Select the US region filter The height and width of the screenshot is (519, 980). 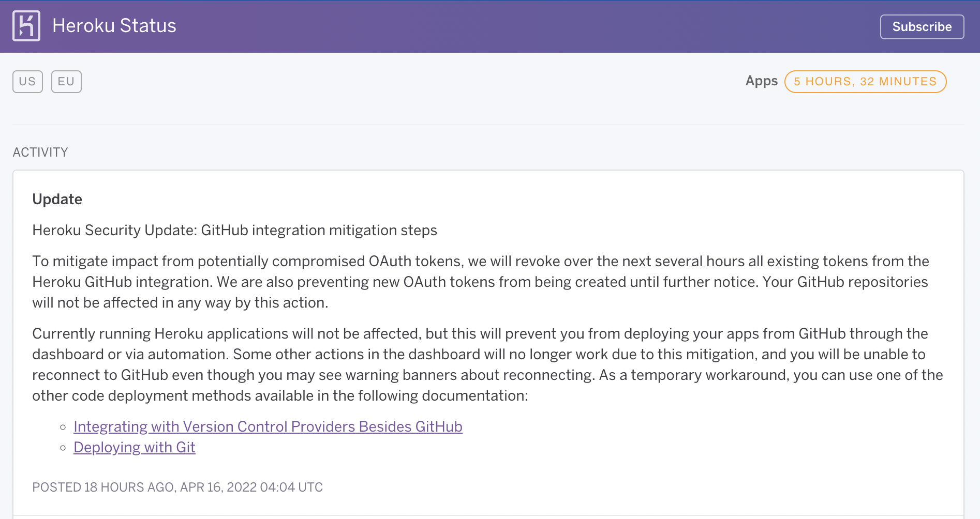pyautogui.click(x=27, y=82)
